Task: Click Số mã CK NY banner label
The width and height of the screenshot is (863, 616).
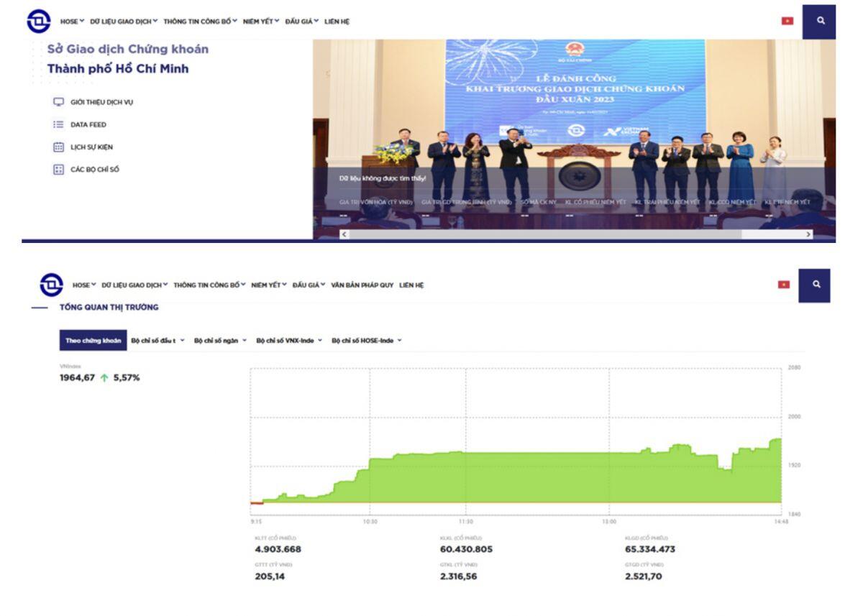Action: (539, 203)
